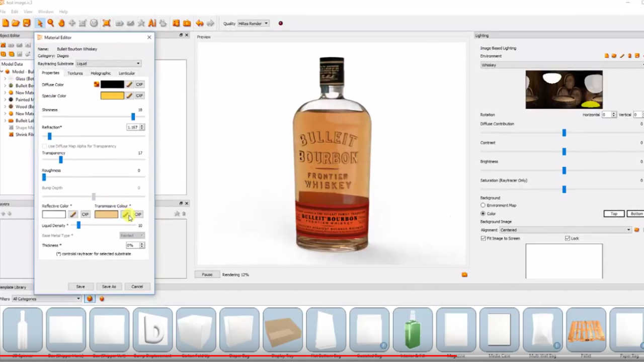Click orange icon below the preview render
Viewport: 644px width, 362px height.
point(464,275)
